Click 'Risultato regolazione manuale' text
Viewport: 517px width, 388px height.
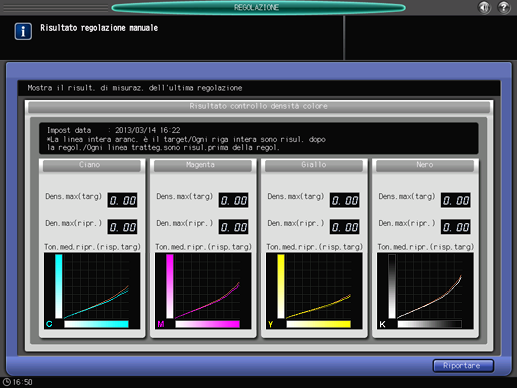(x=99, y=28)
